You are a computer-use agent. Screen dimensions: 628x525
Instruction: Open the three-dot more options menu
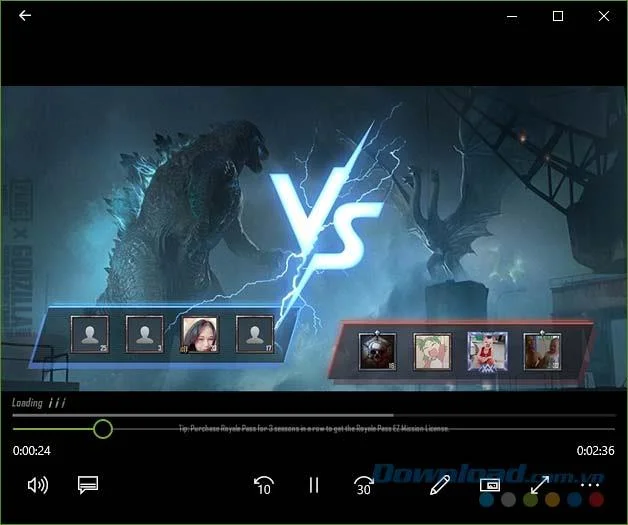(590, 485)
